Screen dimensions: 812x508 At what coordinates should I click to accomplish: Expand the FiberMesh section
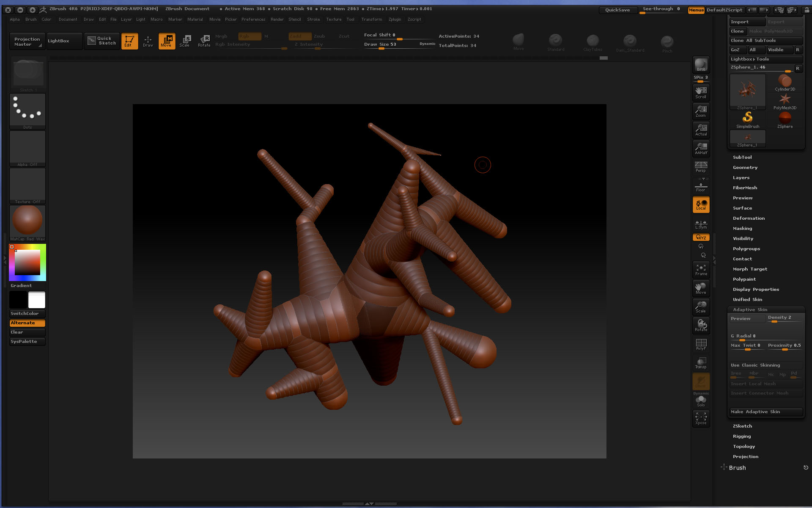[745, 188]
